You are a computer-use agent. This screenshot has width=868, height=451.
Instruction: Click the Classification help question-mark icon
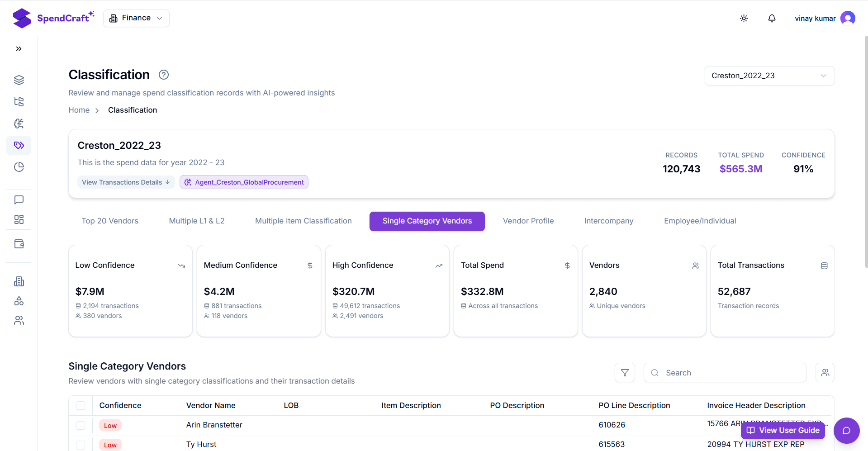pyautogui.click(x=164, y=75)
